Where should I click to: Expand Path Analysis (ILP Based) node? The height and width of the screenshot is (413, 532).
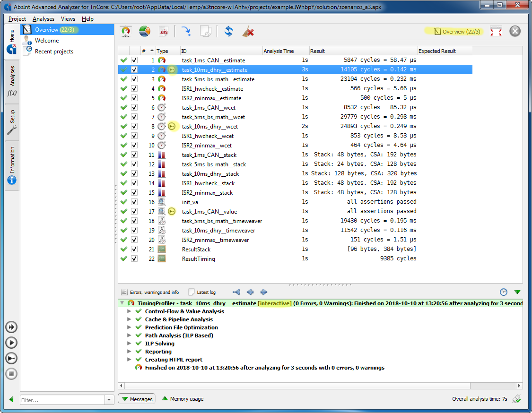point(129,336)
